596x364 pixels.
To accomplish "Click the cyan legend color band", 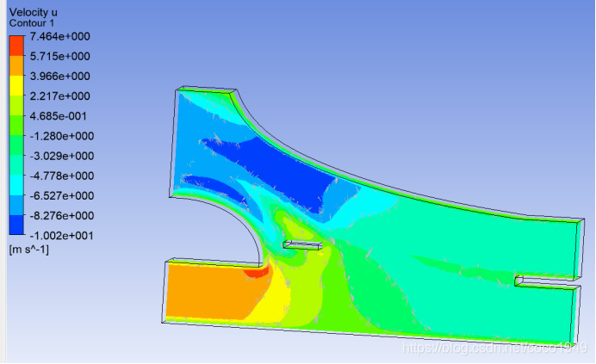I will click(16, 185).
